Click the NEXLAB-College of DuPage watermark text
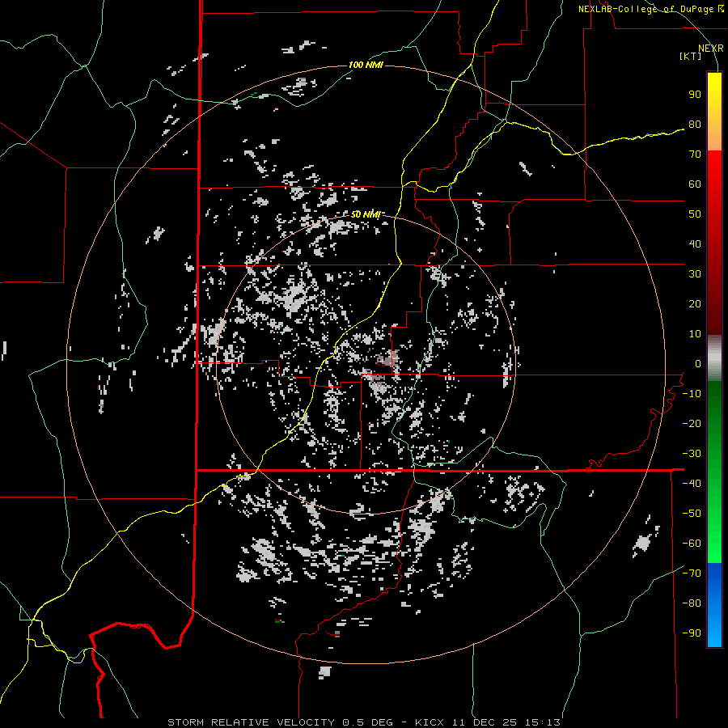Viewport: 728px width, 728px height. pyautogui.click(x=650, y=9)
